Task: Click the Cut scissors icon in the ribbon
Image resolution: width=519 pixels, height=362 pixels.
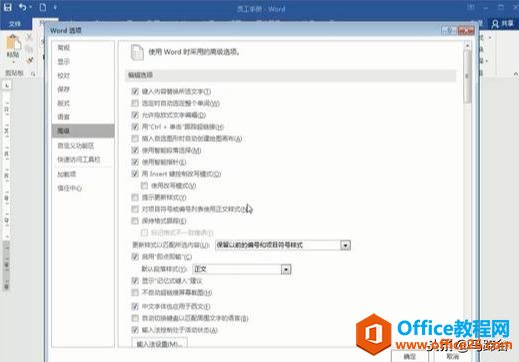Action: tap(29, 37)
